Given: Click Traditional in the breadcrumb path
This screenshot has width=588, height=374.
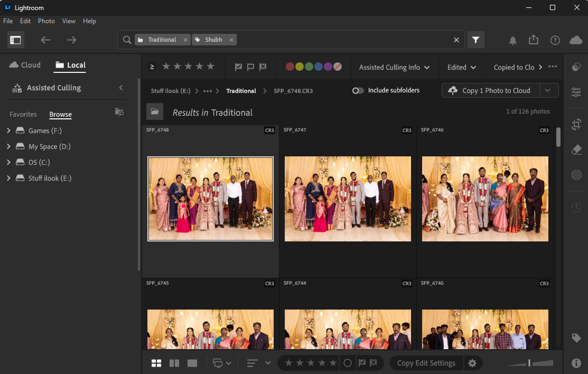Looking at the screenshot, I should pyautogui.click(x=241, y=91).
